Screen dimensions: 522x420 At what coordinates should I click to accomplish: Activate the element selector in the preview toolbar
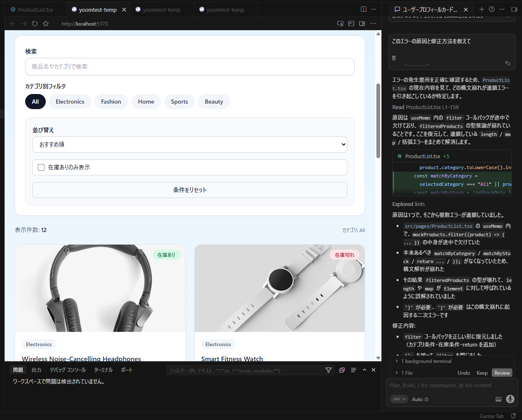tap(340, 23)
